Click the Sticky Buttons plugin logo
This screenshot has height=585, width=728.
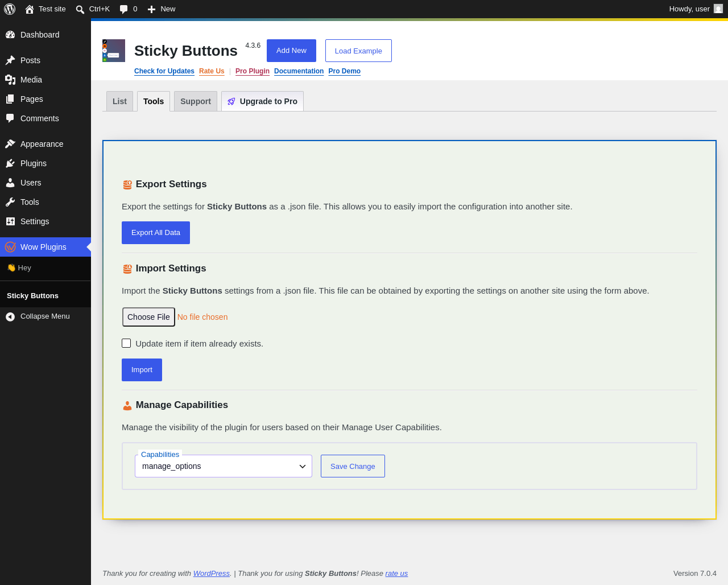[114, 51]
